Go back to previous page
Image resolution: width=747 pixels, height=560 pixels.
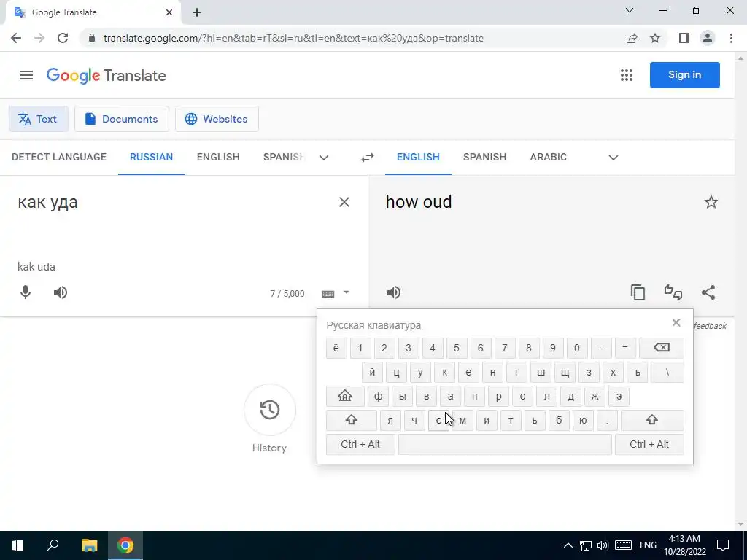[16, 38]
